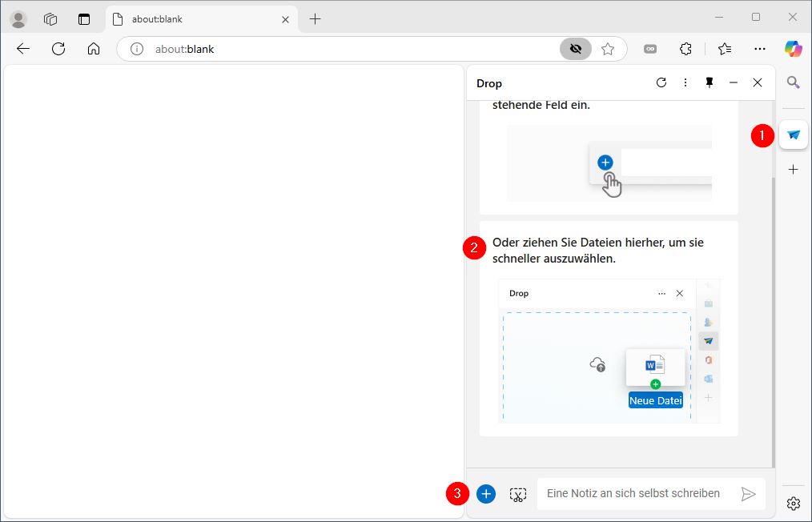Refresh the Drop panel

pyautogui.click(x=661, y=82)
